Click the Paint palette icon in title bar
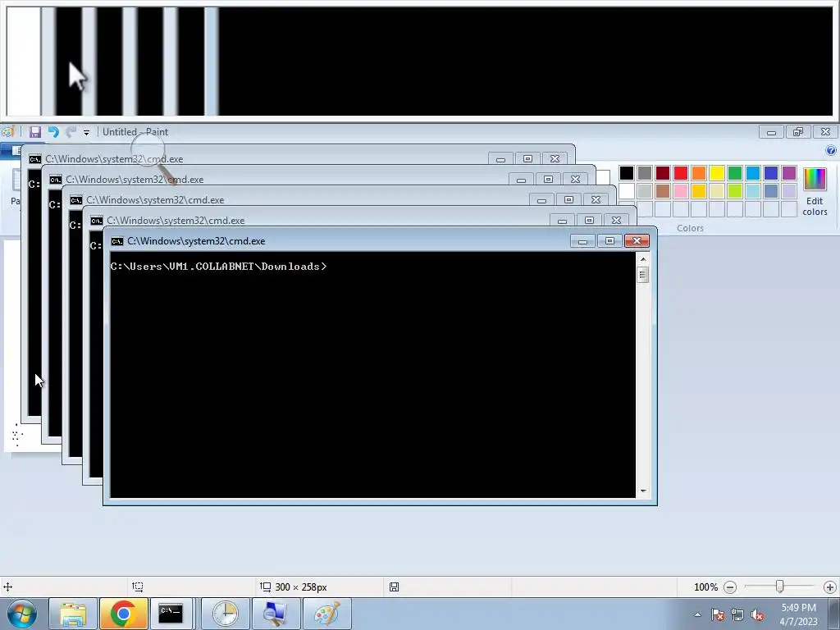The width and height of the screenshot is (840, 630). [7, 132]
